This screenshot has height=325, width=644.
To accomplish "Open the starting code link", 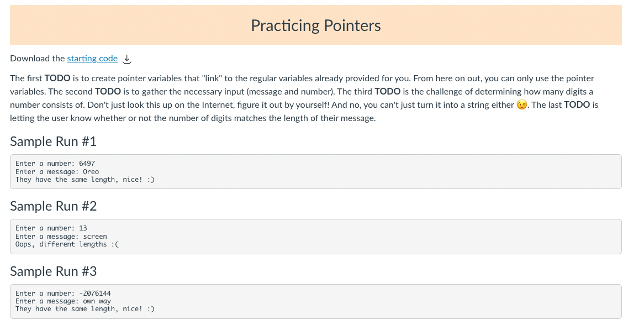I will (92, 59).
